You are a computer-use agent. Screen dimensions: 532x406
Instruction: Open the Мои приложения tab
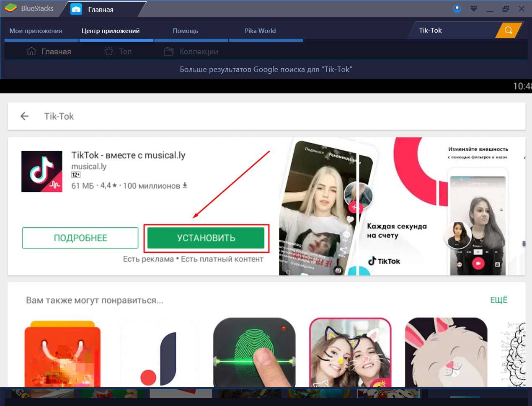36,31
